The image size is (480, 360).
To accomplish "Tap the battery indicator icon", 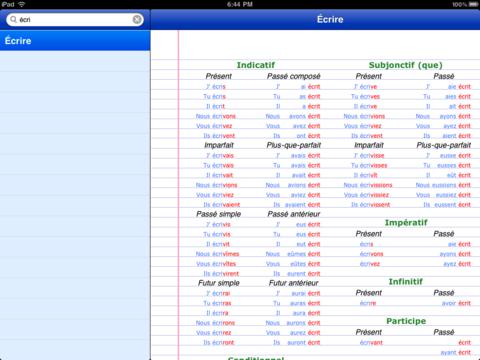I will tap(473, 4).
